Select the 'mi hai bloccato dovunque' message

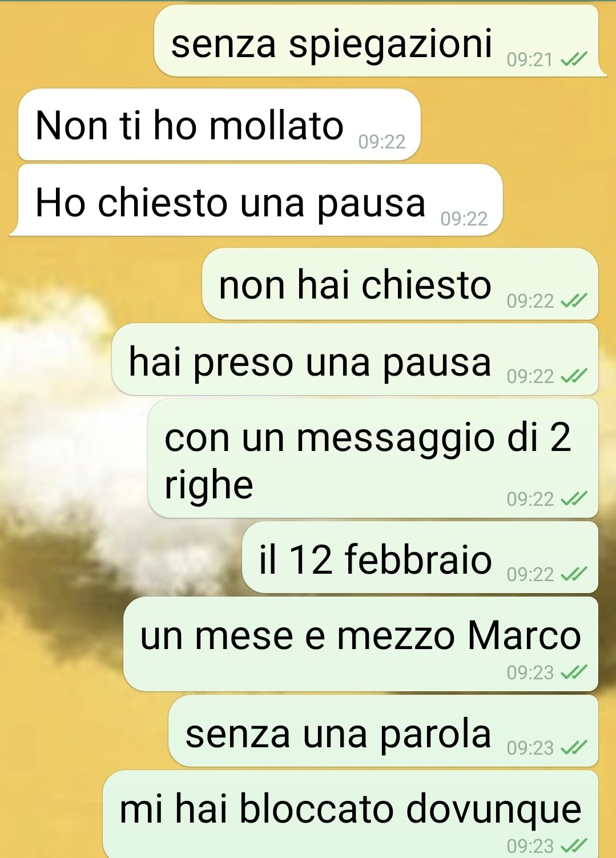pyautogui.click(x=351, y=815)
